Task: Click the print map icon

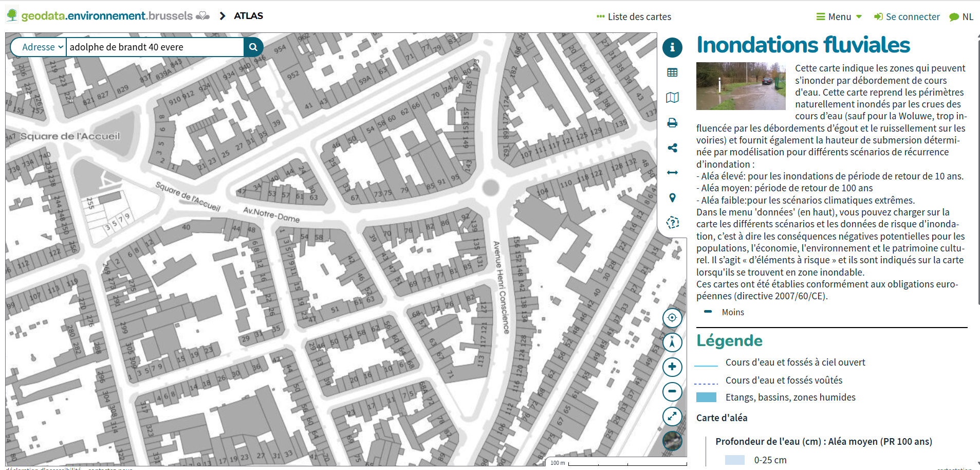Action: point(672,123)
